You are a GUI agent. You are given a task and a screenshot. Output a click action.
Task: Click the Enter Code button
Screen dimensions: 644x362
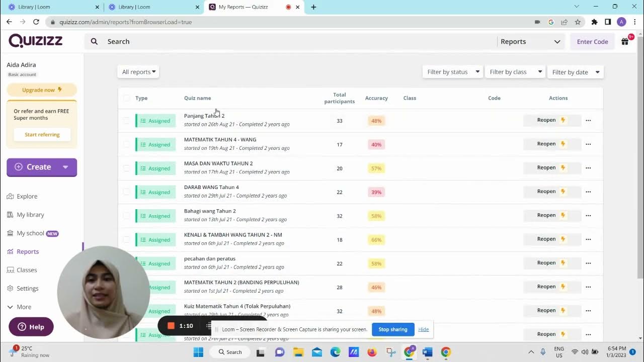(592, 42)
